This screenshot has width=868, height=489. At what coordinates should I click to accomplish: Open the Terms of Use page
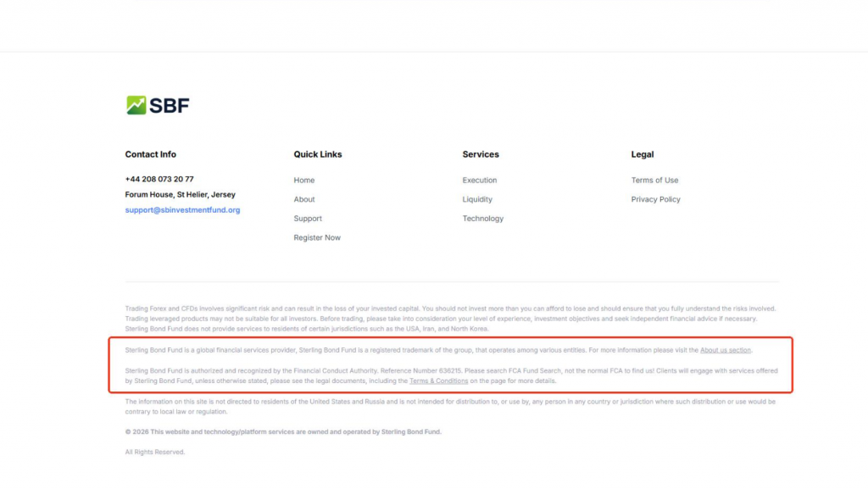[654, 181]
